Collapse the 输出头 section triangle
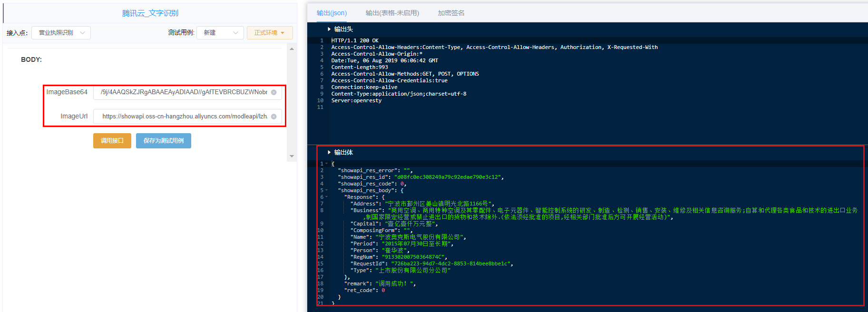 [329, 29]
